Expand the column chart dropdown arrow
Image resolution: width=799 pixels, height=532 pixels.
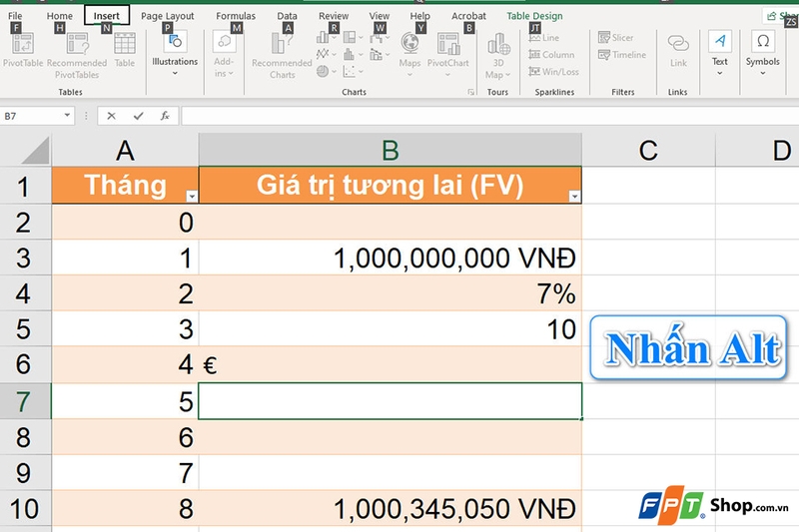(x=335, y=38)
